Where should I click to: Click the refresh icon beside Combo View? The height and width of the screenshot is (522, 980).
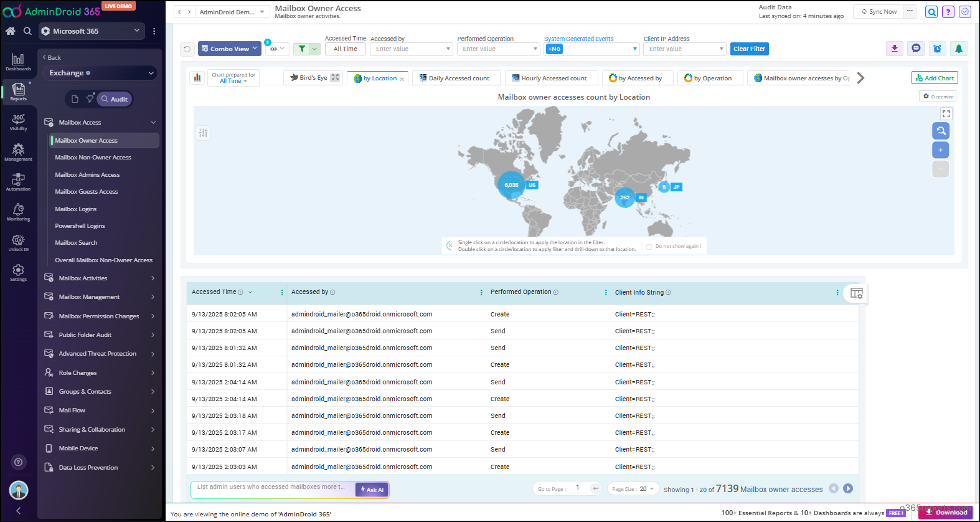tap(187, 49)
